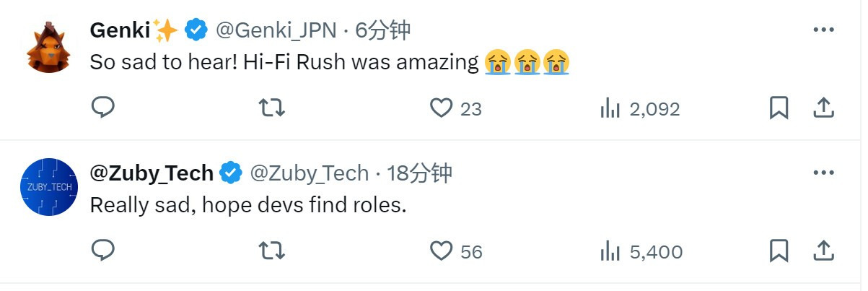Viewport: 868px width, 291px height.
Task: Open more options on Genki's tweet
Action: pos(823,30)
